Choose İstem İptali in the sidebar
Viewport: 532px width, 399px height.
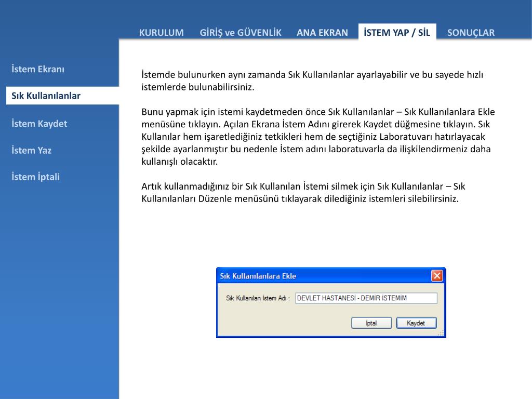point(35,177)
